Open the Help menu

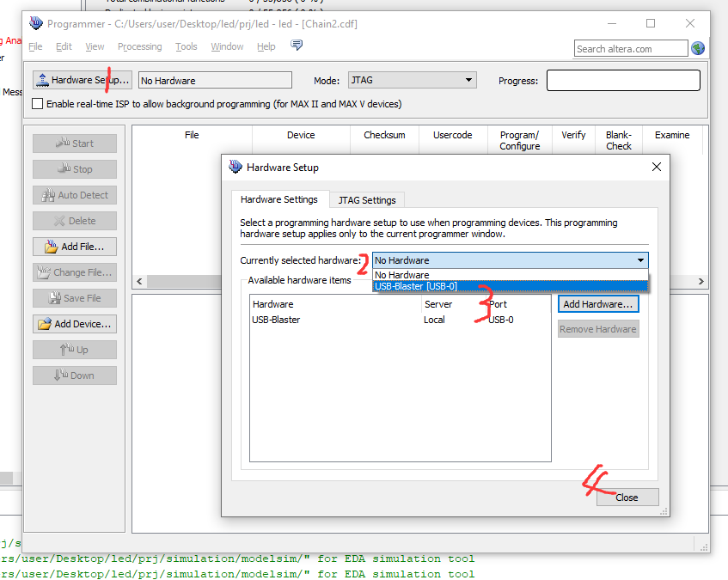(266, 46)
